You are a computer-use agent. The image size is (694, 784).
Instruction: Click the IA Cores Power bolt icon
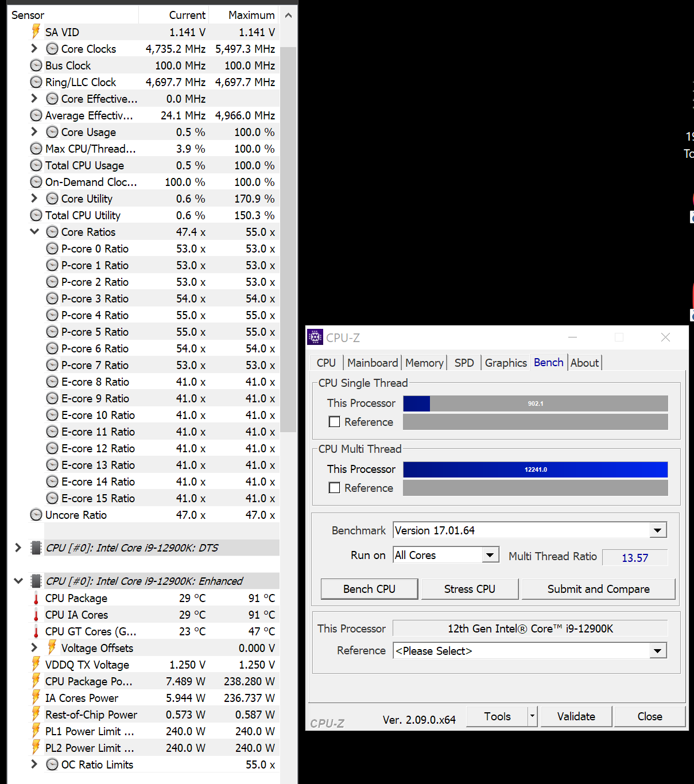point(36,698)
